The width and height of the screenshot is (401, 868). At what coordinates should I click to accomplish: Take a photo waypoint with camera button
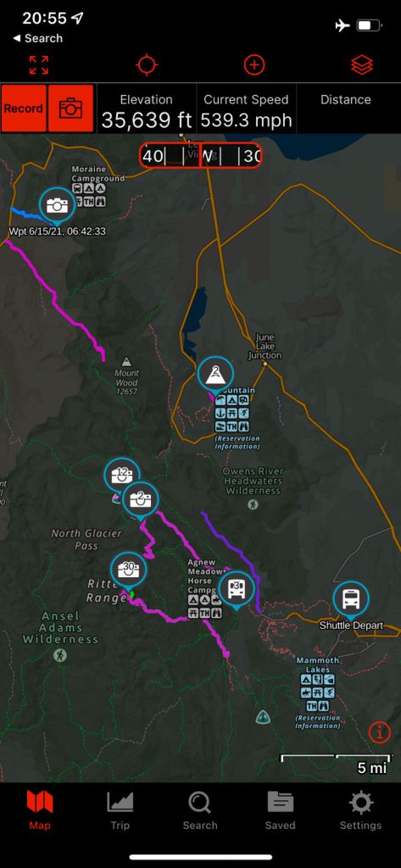(x=71, y=108)
